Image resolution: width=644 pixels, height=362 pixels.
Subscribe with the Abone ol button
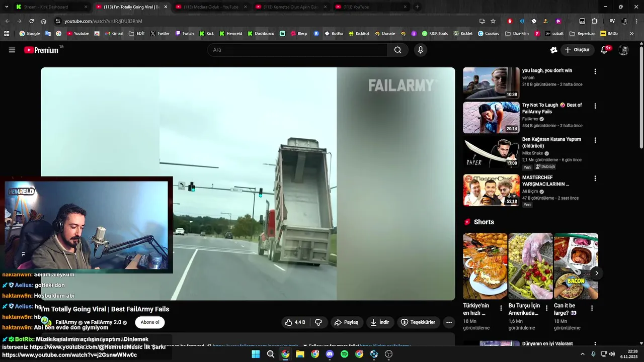pos(150,322)
